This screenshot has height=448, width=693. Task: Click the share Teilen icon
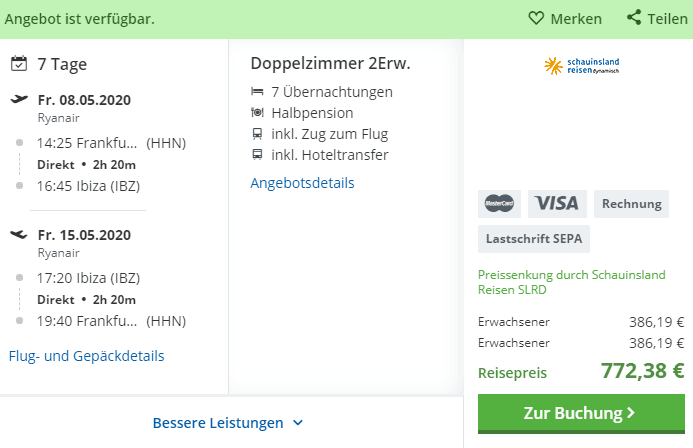click(634, 18)
